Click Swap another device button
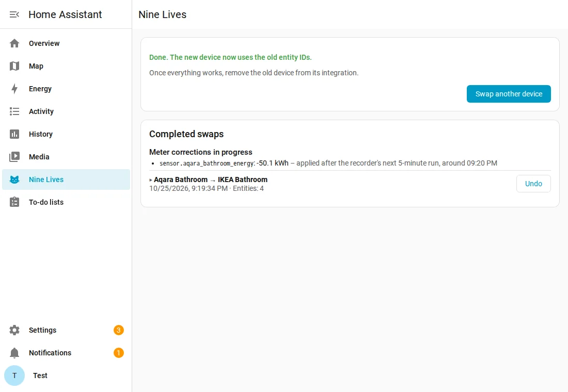 509,94
